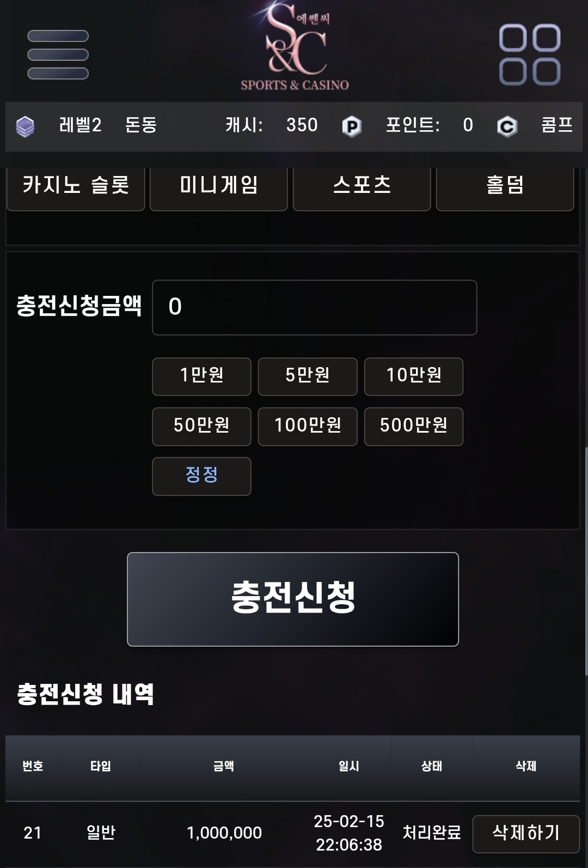Choose the 50만원 amount button

201,427
